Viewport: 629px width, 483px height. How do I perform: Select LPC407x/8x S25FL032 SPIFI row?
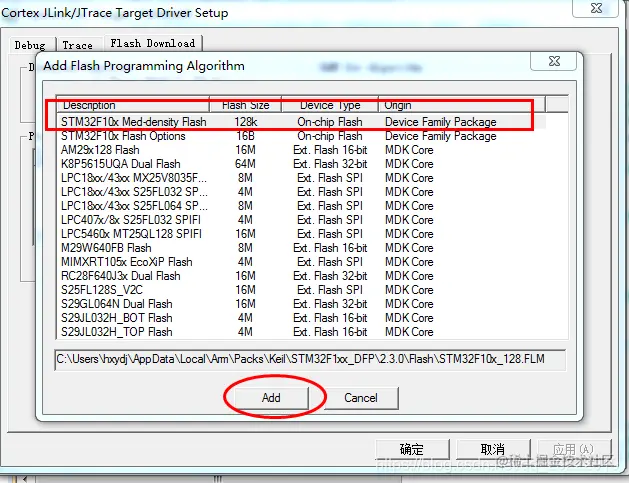click(x=301, y=220)
